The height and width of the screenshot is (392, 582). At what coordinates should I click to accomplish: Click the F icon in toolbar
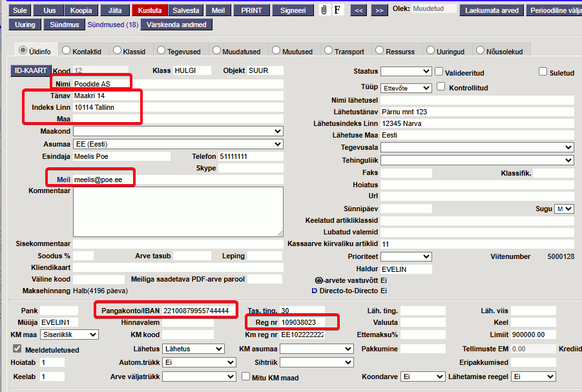(x=337, y=10)
